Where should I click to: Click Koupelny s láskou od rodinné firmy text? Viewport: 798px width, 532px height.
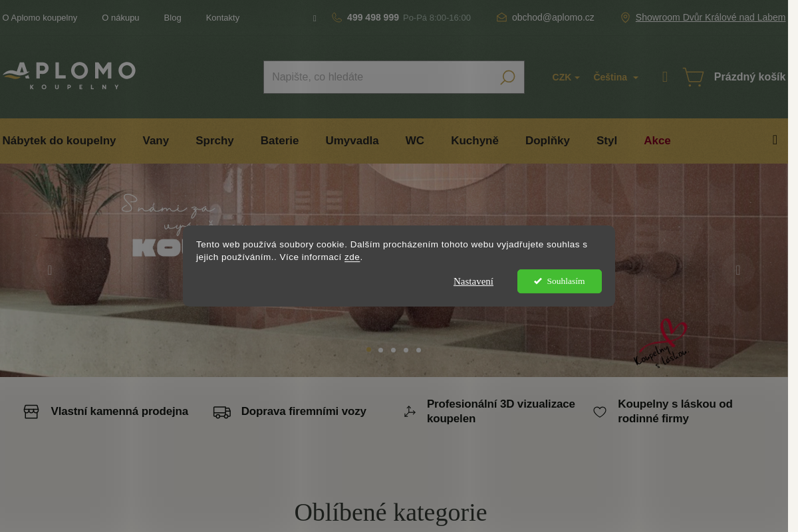675,412
